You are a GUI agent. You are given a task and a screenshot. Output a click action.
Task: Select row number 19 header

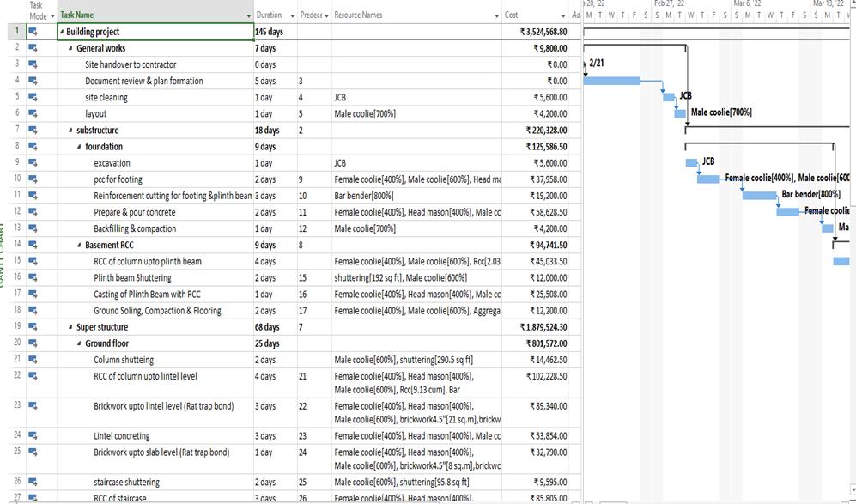coord(17,326)
